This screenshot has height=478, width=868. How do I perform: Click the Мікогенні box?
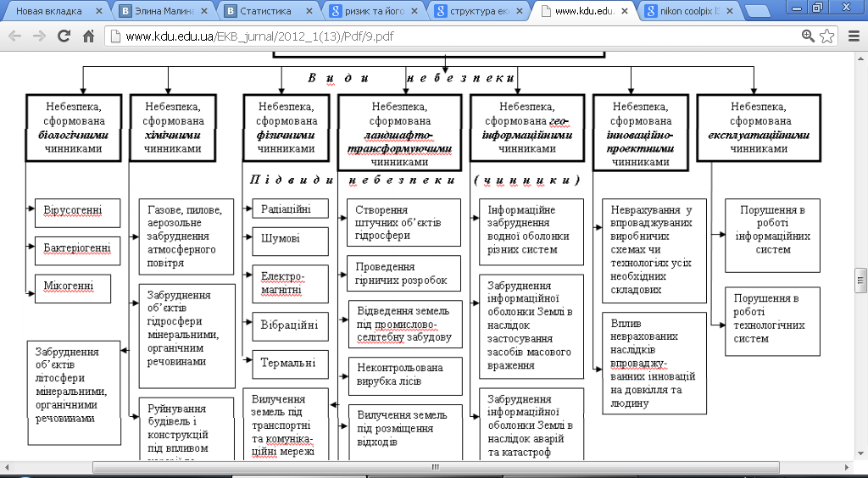pyautogui.click(x=73, y=288)
